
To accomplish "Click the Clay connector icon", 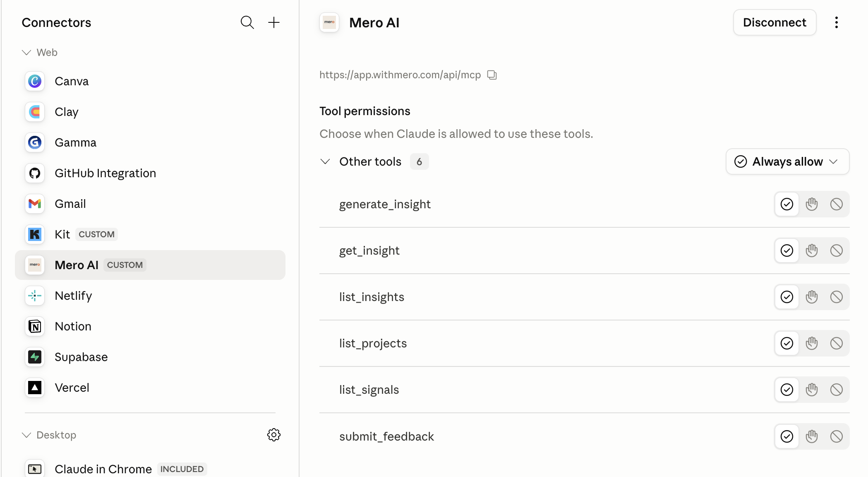I will 35,112.
